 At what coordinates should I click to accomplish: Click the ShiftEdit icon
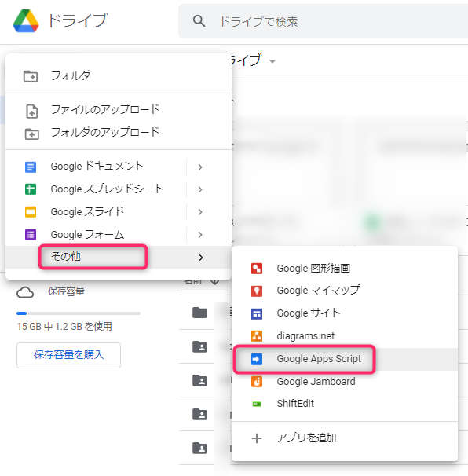pyautogui.click(x=257, y=404)
